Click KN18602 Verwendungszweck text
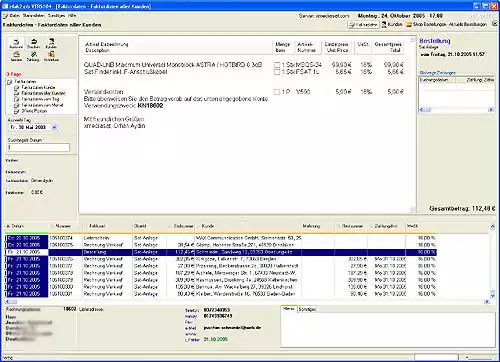Image resolution: width=500 pixels, height=362 pixels. click(150, 106)
